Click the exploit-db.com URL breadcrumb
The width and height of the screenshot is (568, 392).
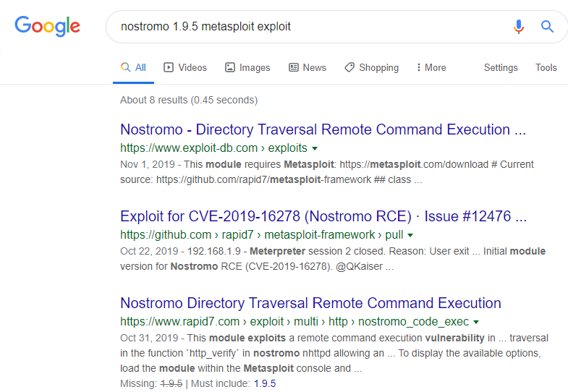[x=213, y=148]
